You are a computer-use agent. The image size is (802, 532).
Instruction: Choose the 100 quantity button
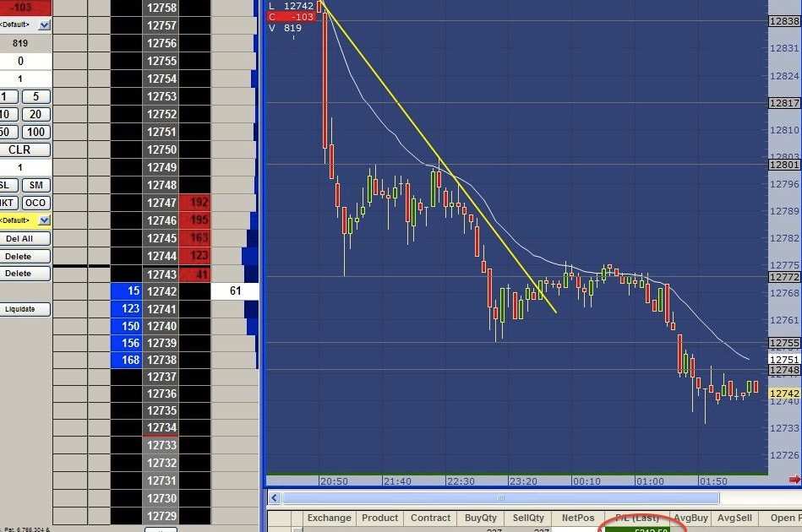coord(35,132)
